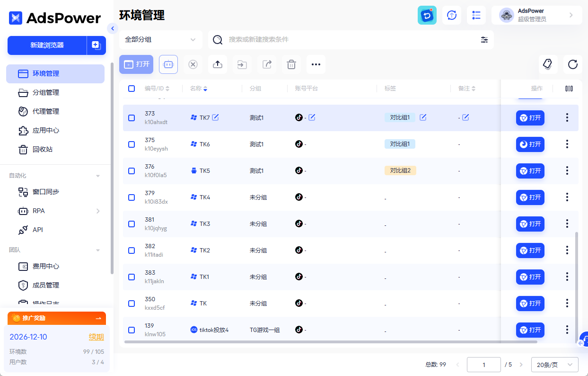Click the 推广奖励 promotion banner
The height and width of the screenshot is (376, 588).
pos(57,318)
